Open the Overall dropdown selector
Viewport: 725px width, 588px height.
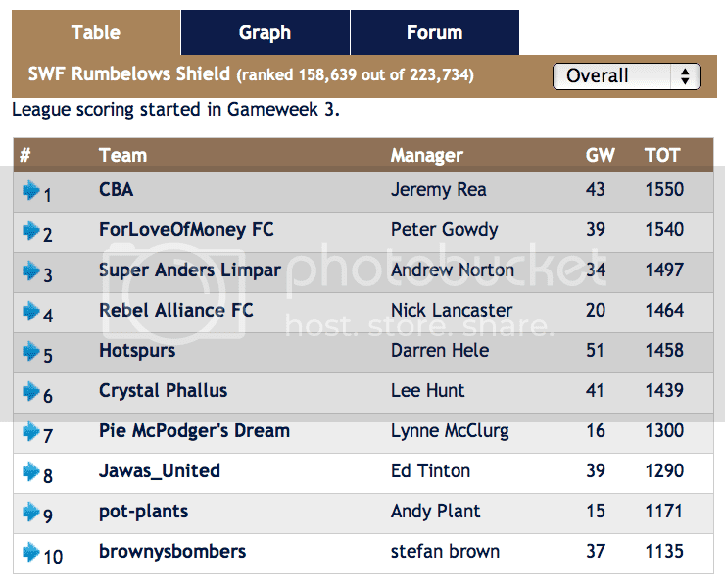pyautogui.click(x=626, y=75)
